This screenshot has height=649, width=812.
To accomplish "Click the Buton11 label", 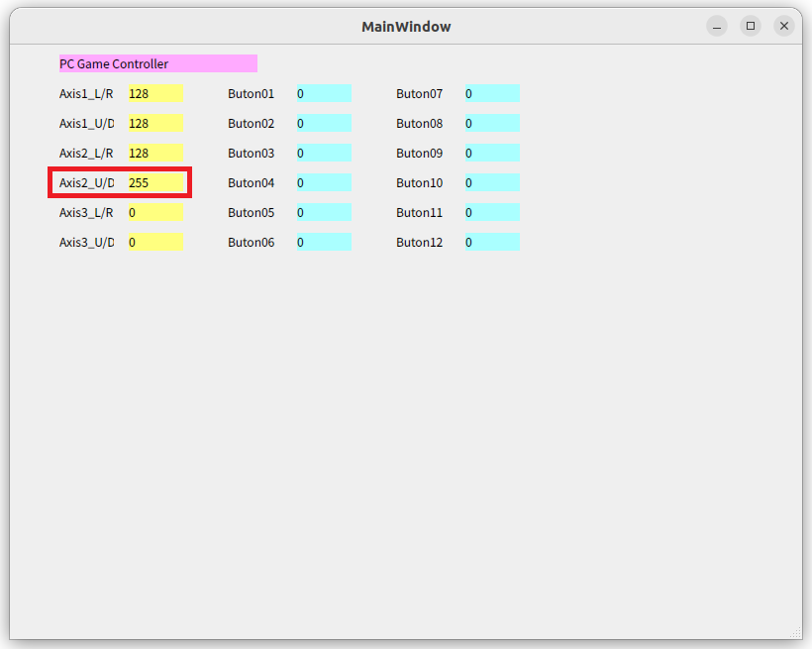I will [418, 212].
